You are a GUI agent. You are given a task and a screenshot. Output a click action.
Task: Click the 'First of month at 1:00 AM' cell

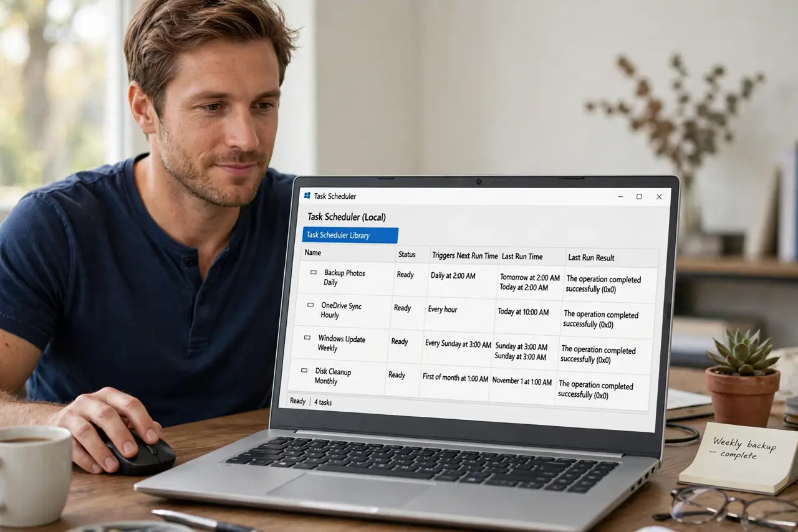[x=455, y=378]
